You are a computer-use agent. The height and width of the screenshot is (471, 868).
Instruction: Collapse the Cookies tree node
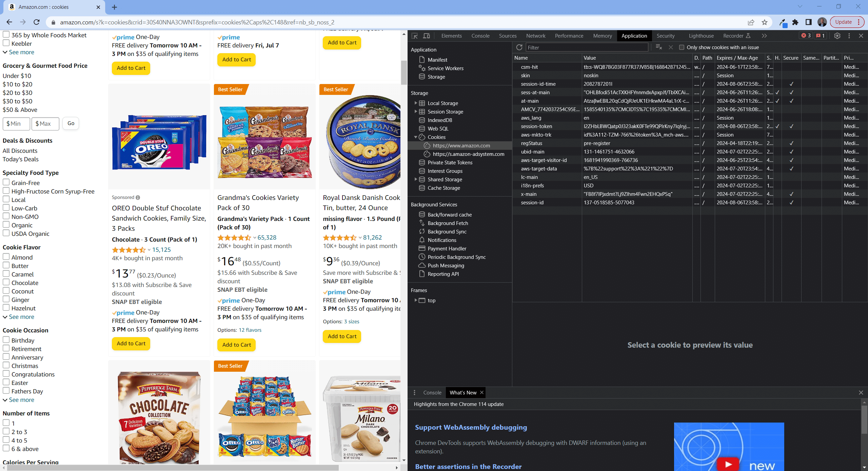click(416, 137)
